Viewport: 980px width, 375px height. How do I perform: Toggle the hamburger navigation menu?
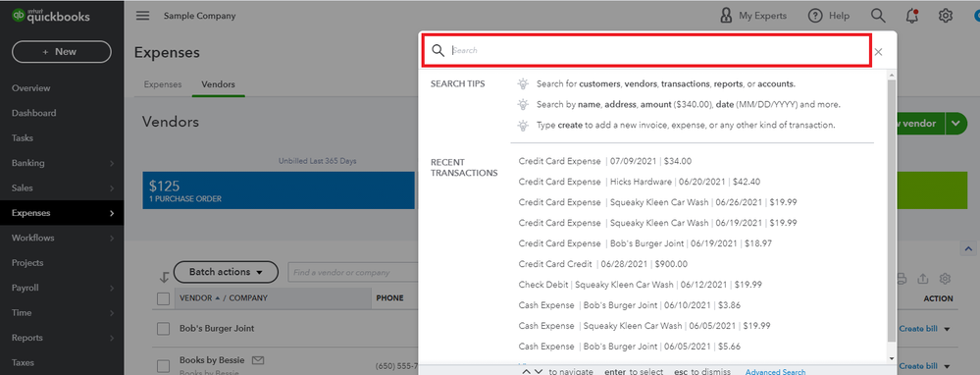coord(143,16)
